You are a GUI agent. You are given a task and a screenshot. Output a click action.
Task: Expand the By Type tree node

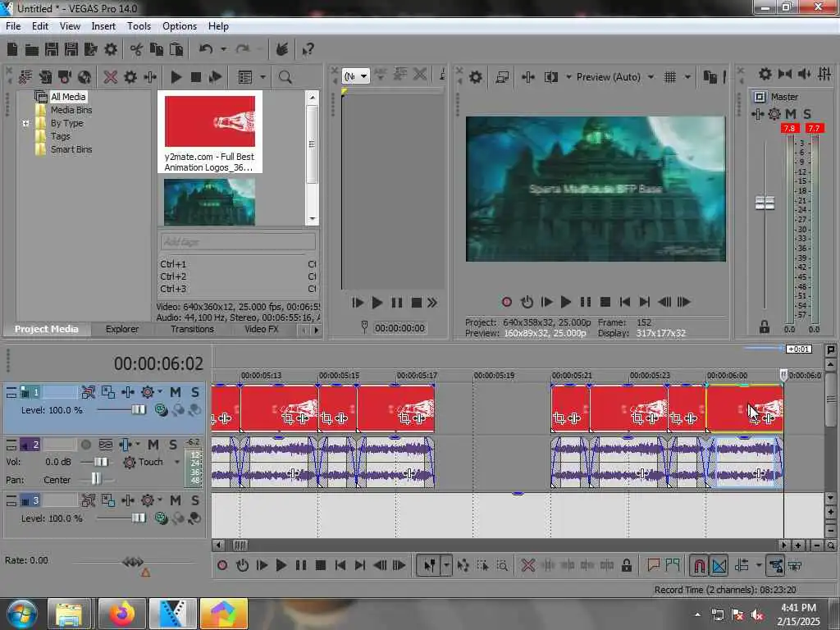point(25,123)
